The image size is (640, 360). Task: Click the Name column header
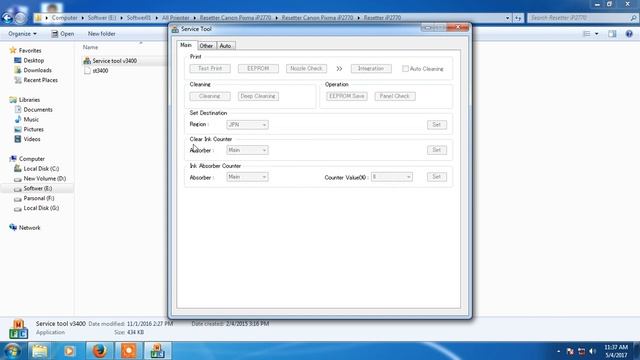[90, 47]
